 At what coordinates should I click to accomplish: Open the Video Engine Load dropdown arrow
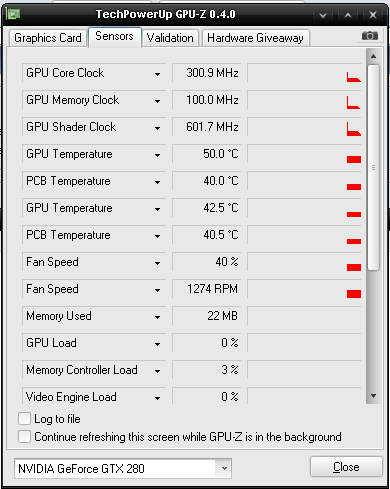coord(157,398)
